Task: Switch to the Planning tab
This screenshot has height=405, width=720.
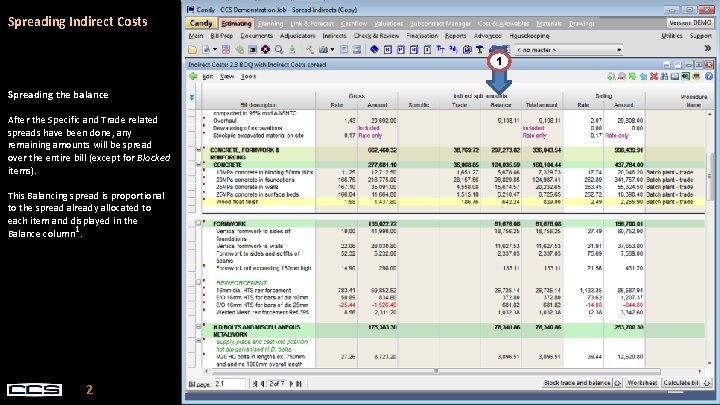Action: [x=270, y=23]
